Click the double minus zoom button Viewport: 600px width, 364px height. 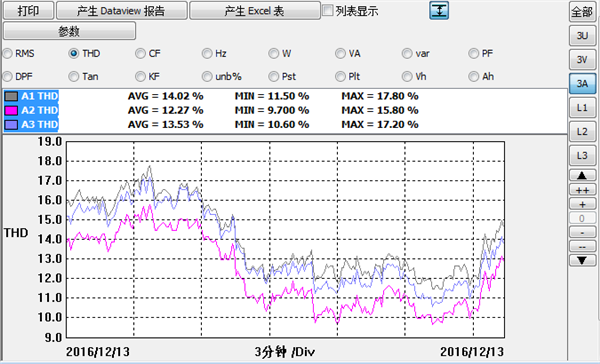[582, 246]
